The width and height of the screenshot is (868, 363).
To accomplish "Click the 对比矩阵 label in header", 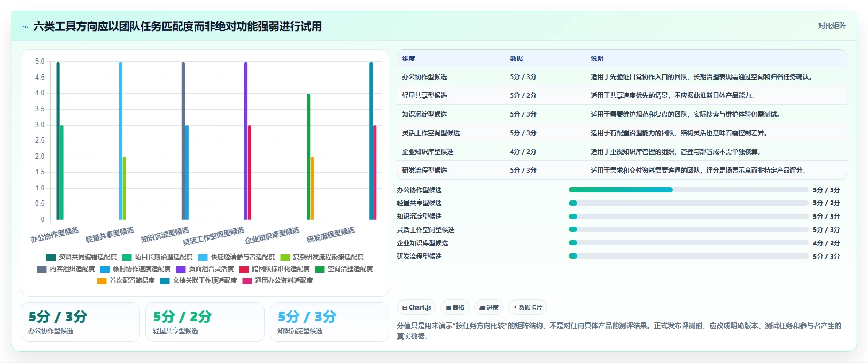I will coord(832,26).
